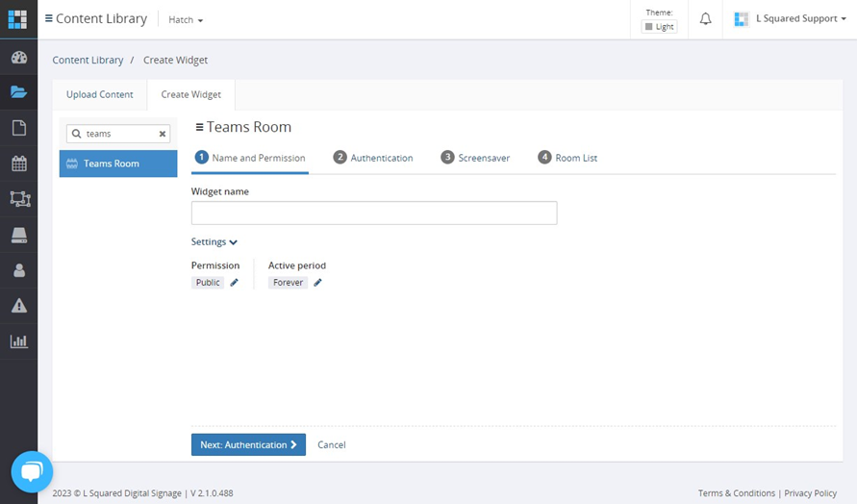This screenshot has width=857, height=504.
Task: Click the Create Widget breadcrumb text
Action: (x=175, y=61)
